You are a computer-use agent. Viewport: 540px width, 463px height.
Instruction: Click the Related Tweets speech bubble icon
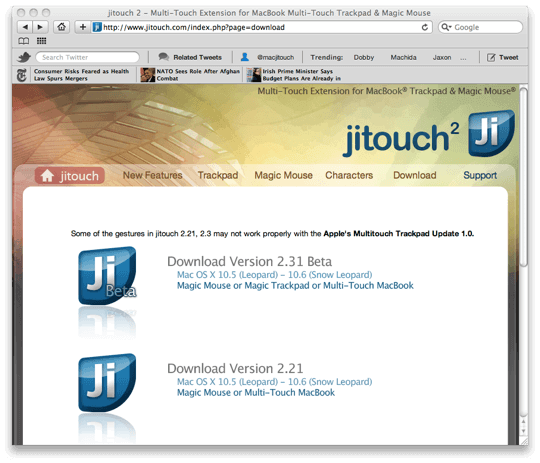point(163,56)
